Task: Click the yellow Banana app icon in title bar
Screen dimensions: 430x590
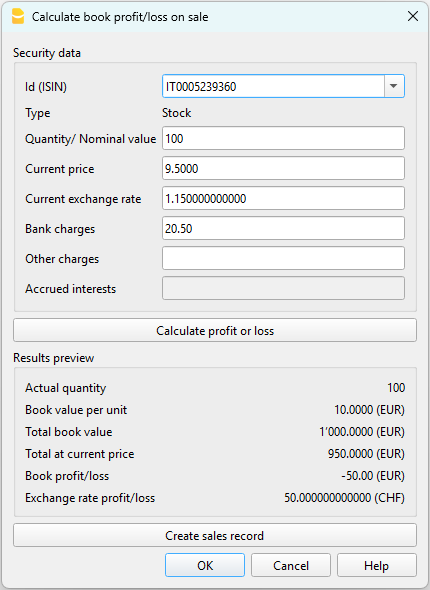Action: [18, 17]
